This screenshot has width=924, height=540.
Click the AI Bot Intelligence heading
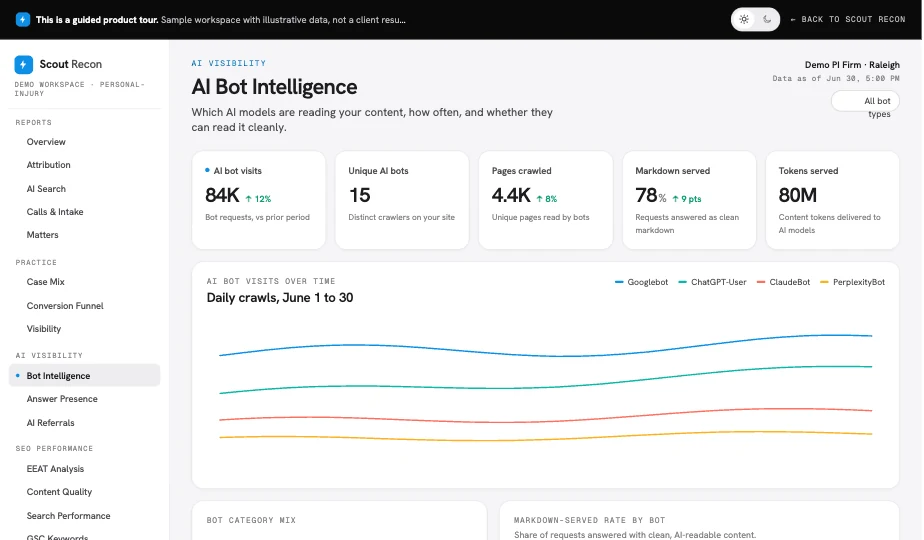pos(274,87)
